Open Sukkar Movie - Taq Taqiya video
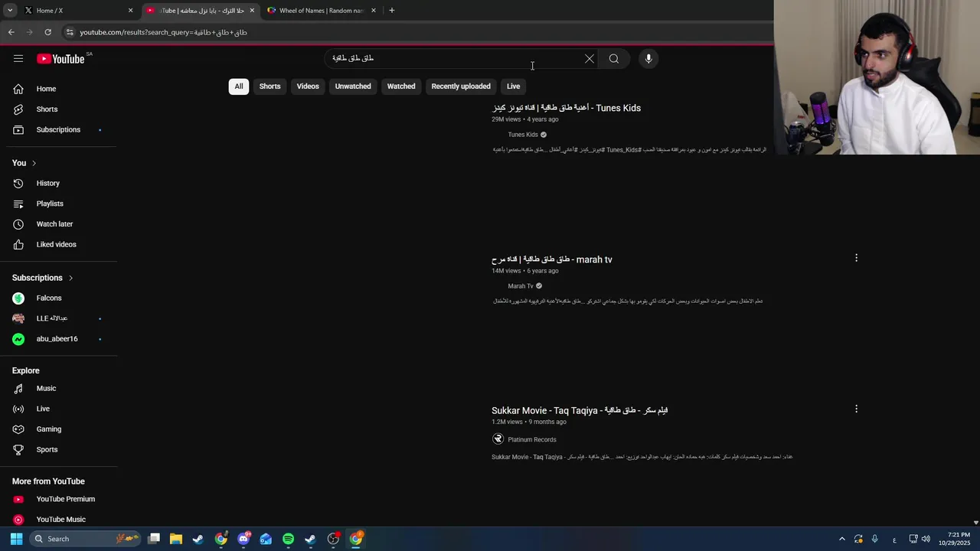This screenshot has width=980, height=551. tap(580, 410)
